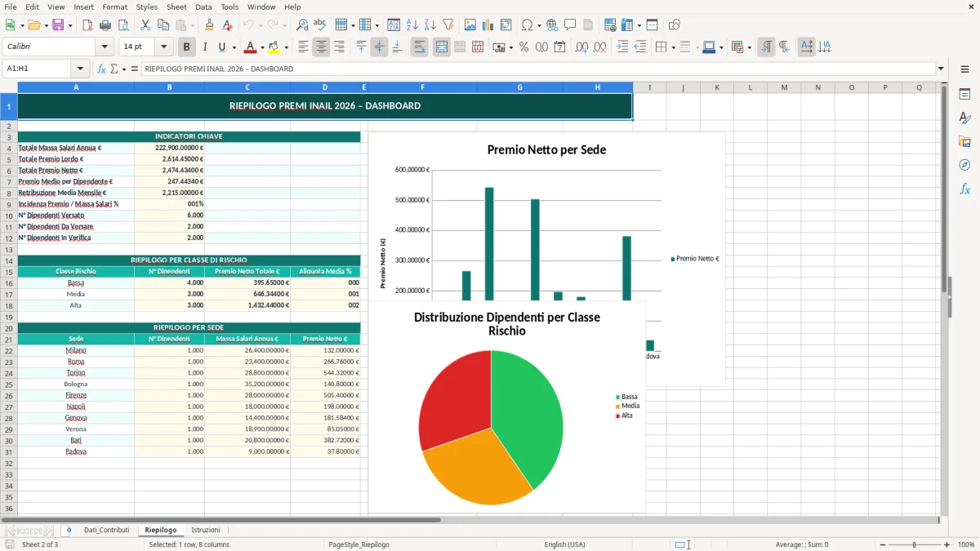980x551 pixels.
Task: Click the AutoFilter funnel icon
Action: 448,25
